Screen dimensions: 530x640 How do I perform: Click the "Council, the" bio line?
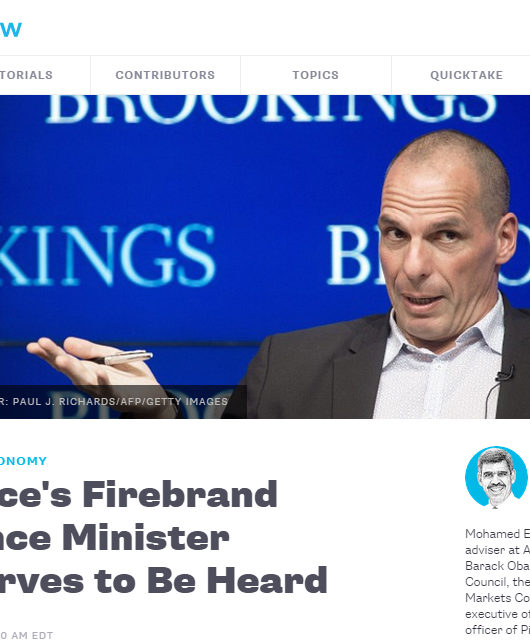[x=497, y=582]
